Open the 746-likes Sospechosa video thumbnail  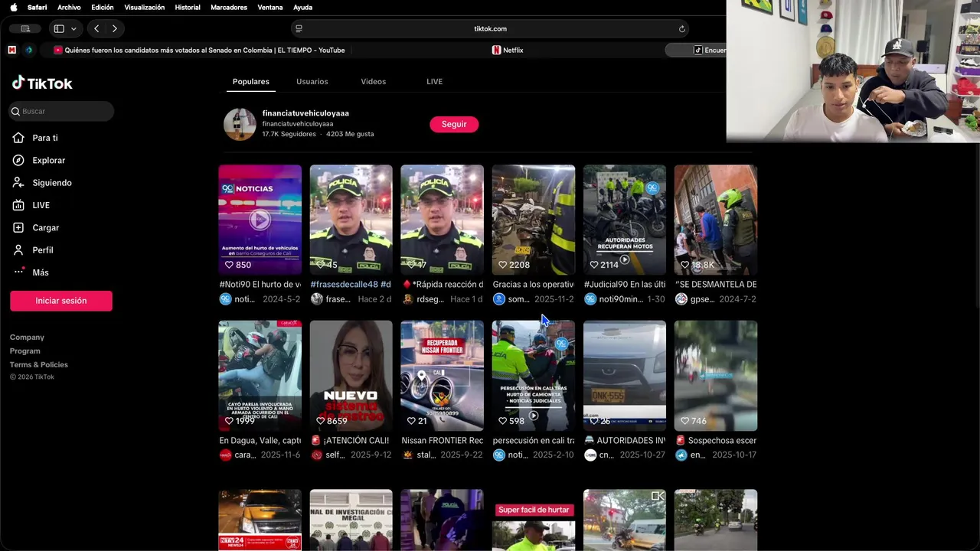pos(716,376)
